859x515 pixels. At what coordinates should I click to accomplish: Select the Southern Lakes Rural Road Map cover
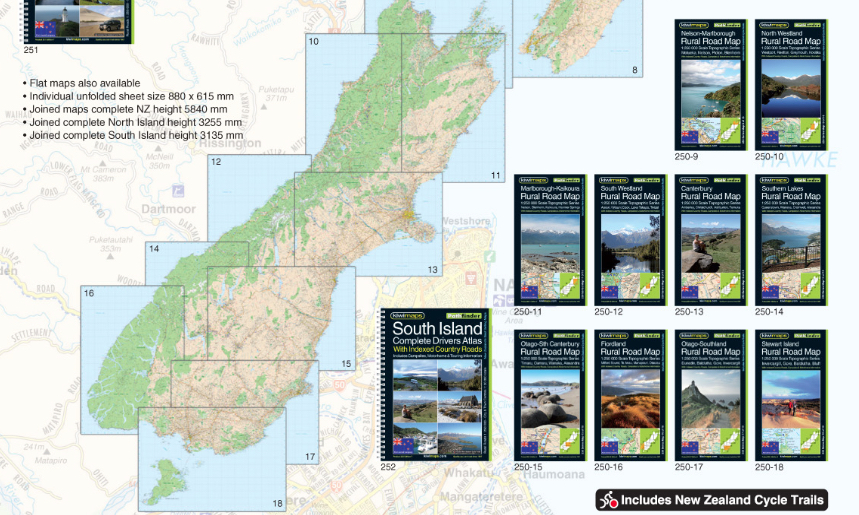pos(791,240)
